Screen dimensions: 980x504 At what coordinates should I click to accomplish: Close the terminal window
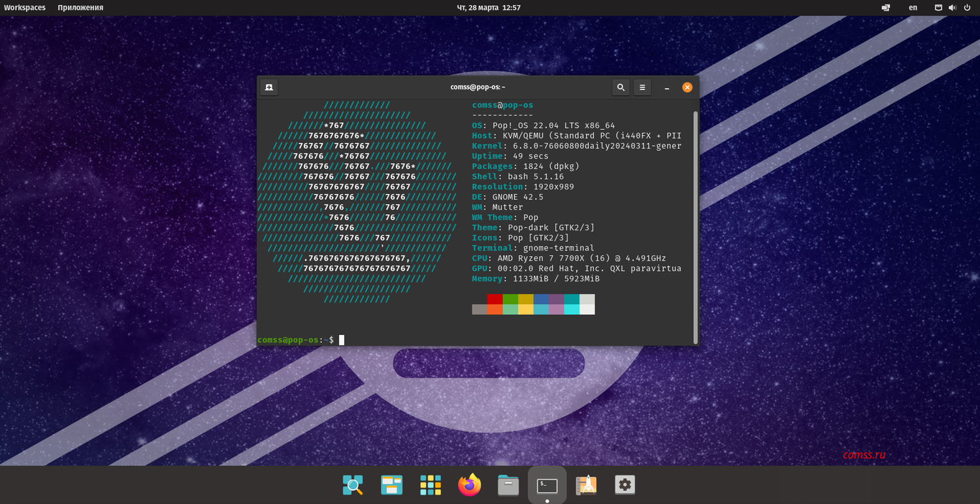tap(687, 87)
